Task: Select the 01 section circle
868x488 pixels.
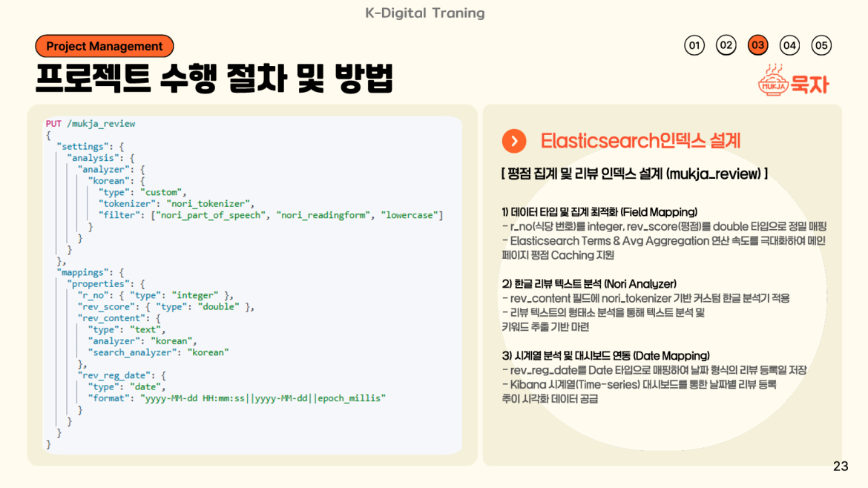Action: tap(694, 45)
